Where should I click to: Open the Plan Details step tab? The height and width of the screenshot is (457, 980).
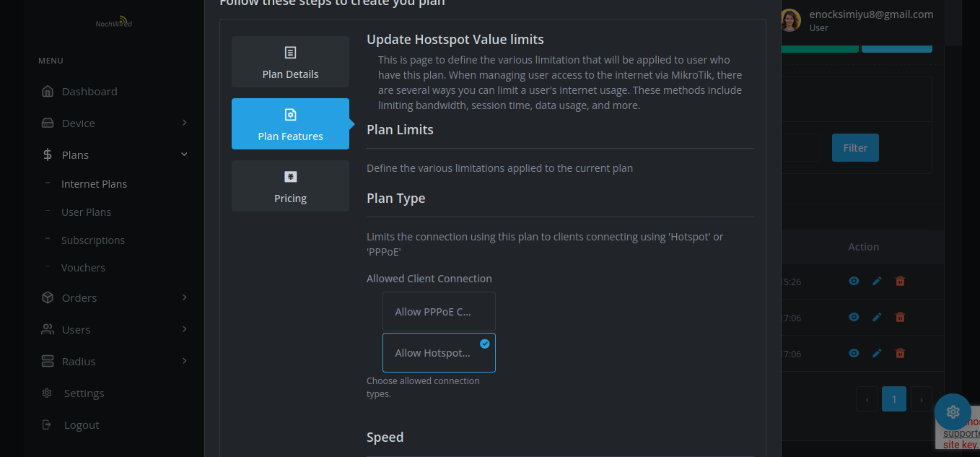[x=290, y=62]
